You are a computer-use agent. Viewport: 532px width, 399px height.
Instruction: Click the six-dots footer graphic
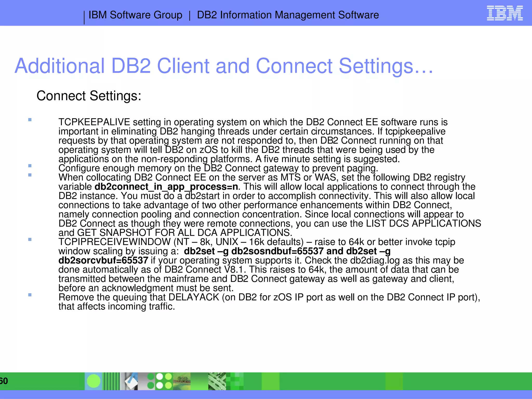pyautogui.click(x=159, y=381)
